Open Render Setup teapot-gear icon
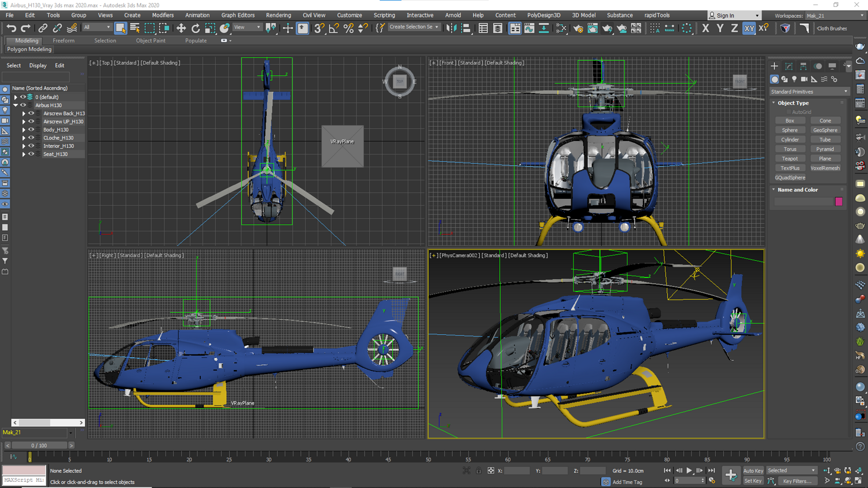Viewport: 868px width, 488px height. [578, 28]
